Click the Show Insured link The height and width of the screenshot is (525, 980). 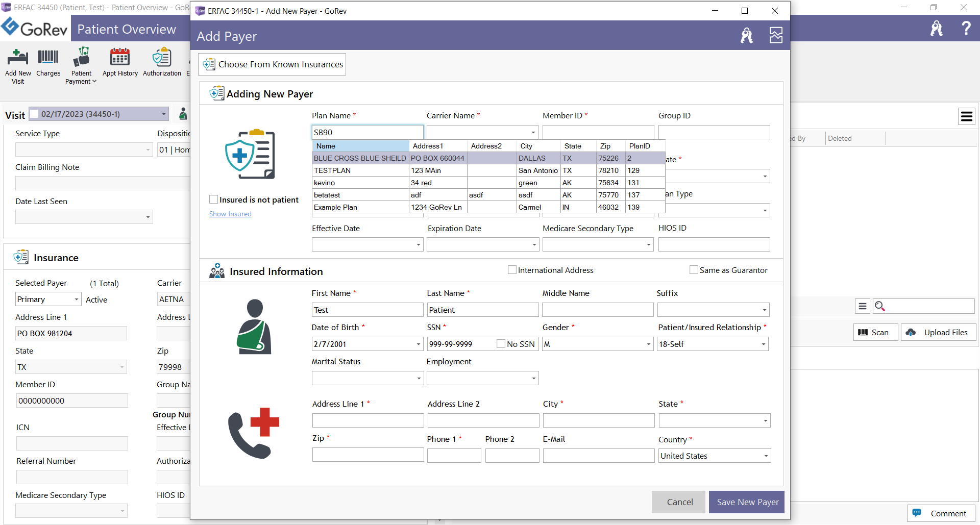230,214
